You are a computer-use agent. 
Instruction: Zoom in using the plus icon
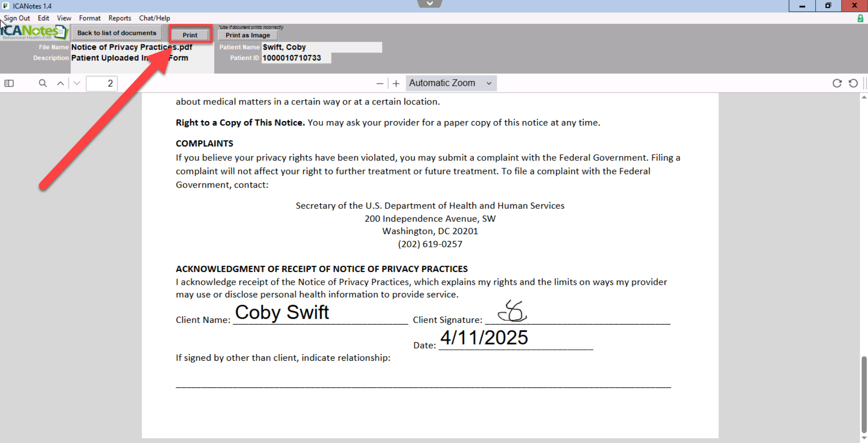click(396, 84)
